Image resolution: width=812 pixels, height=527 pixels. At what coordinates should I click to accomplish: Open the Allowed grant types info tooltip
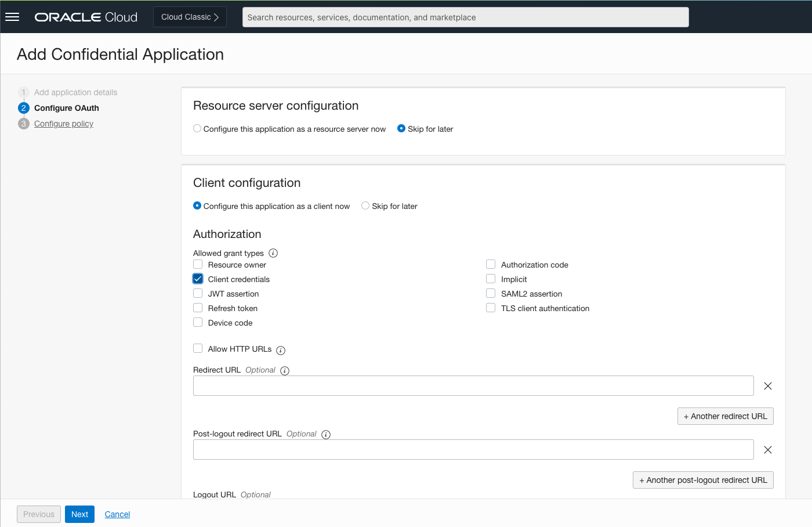tap(273, 253)
